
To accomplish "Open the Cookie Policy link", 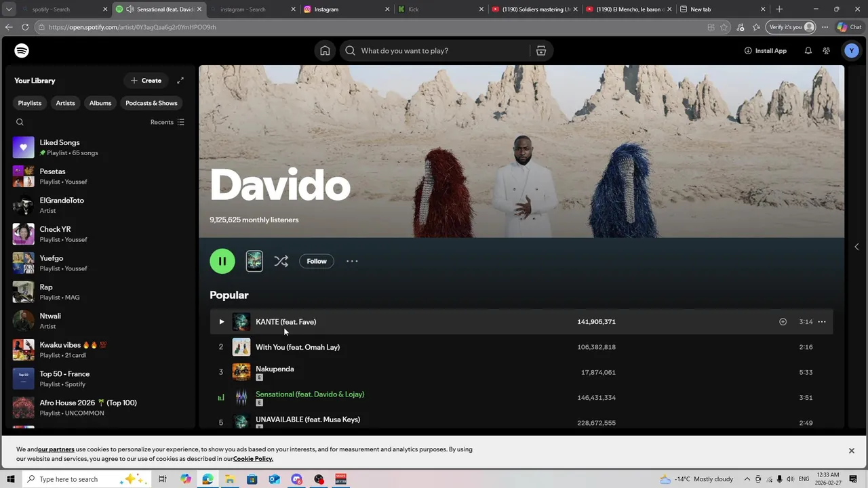I will pos(253,459).
